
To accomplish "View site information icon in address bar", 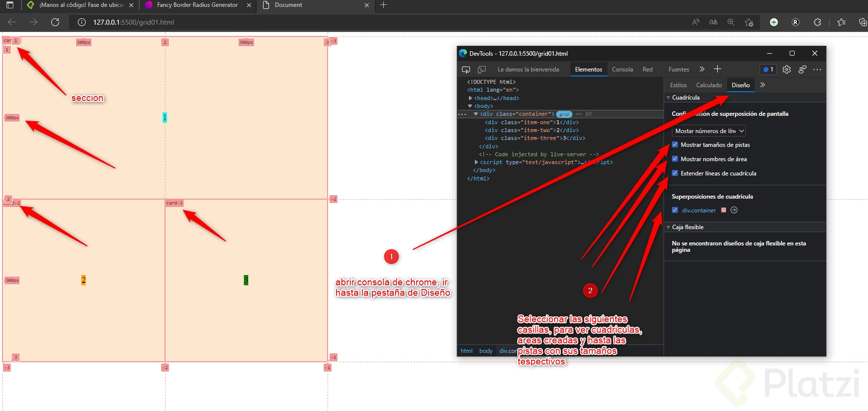I will pyautogui.click(x=82, y=22).
